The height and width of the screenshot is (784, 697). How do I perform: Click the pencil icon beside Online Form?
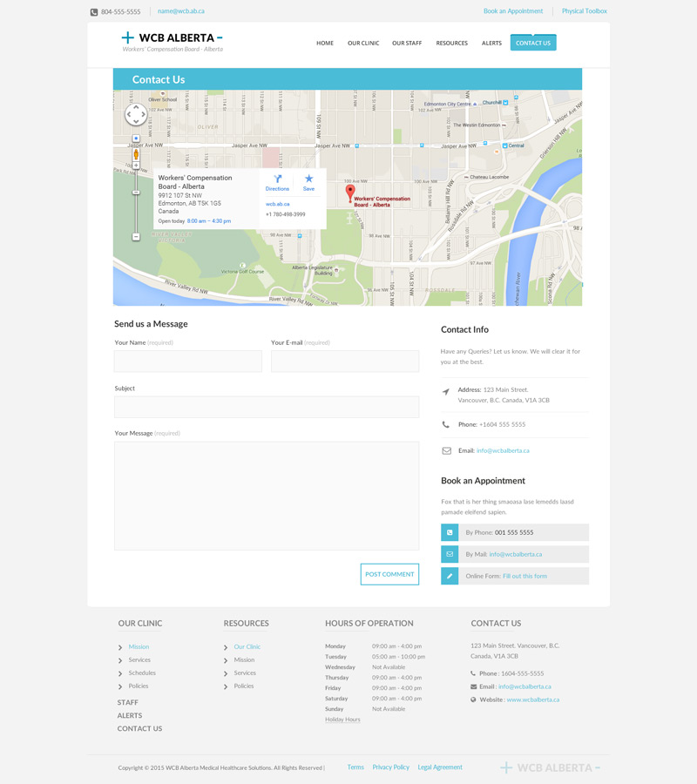point(450,576)
